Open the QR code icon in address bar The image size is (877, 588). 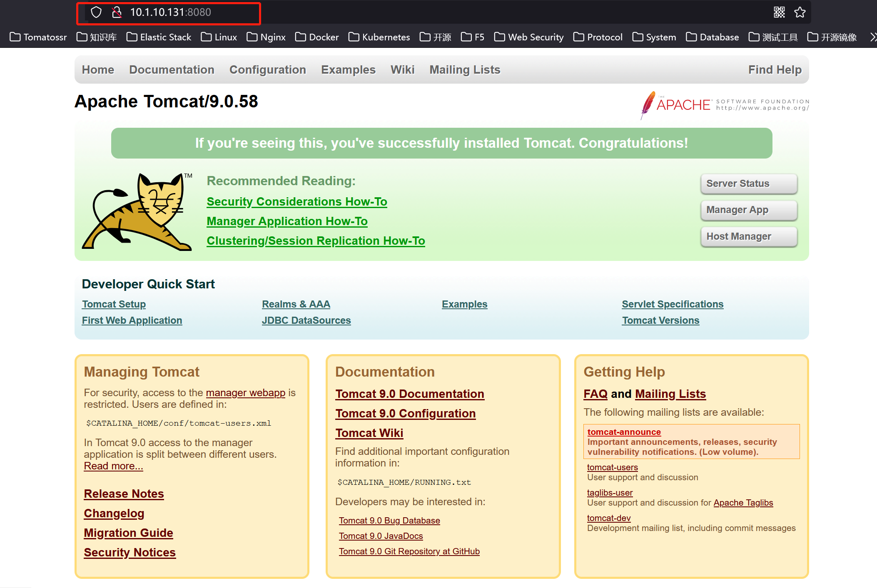point(779,12)
